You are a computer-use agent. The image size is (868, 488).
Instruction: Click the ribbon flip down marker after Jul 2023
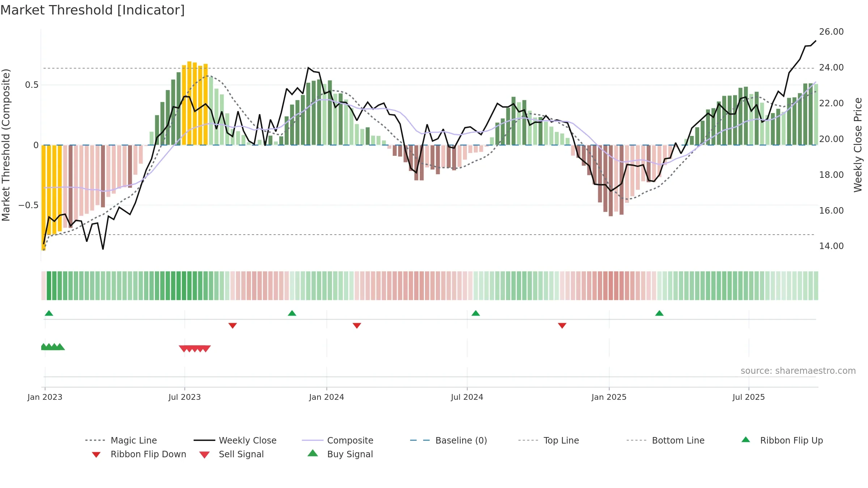(x=233, y=326)
